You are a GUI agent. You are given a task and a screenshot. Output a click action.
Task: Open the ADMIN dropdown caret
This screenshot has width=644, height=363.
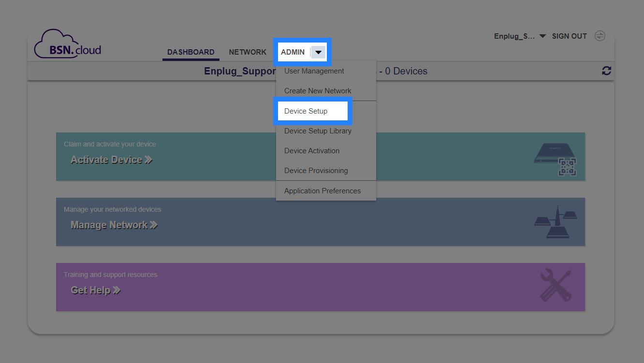point(318,52)
